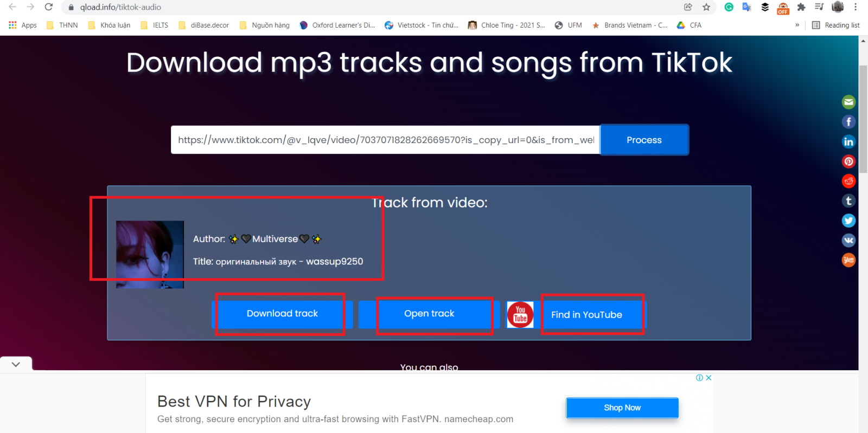Screen dimensions: 868x433
Task: Open the Nguồn hàng bookmarks folder
Action: click(x=265, y=25)
